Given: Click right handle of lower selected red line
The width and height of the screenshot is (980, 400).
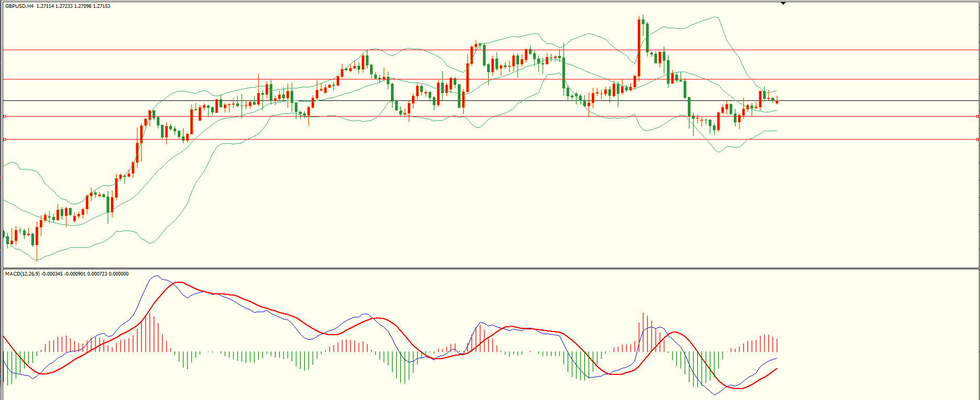Looking at the screenshot, I should click(977, 139).
